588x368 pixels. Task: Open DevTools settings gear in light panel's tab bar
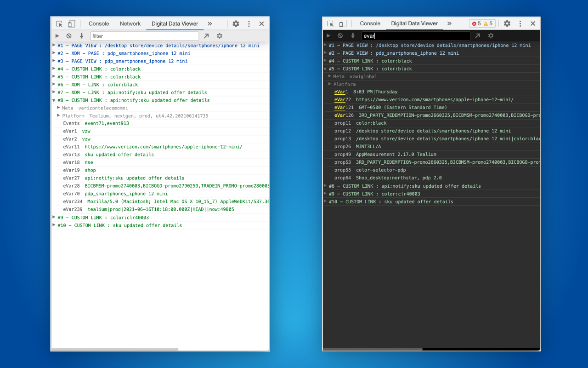pyautogui.click(x=236, y=24)
